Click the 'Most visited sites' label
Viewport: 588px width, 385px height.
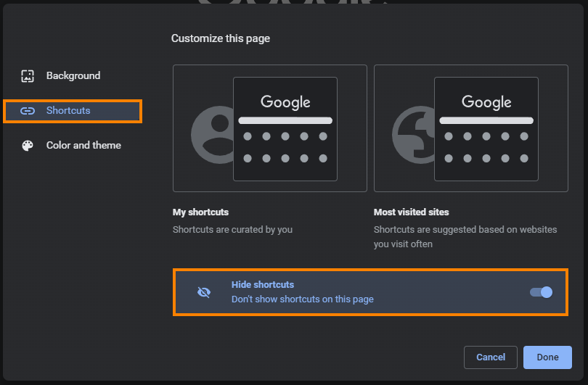tap(412, 212)
